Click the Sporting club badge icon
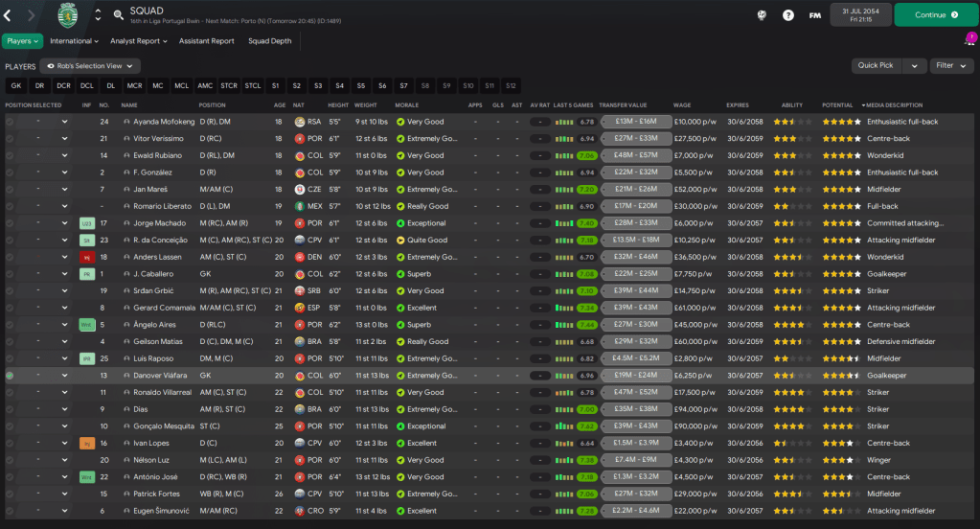The width and height of the screenshot is (980, 529). [x=66, y=14]
